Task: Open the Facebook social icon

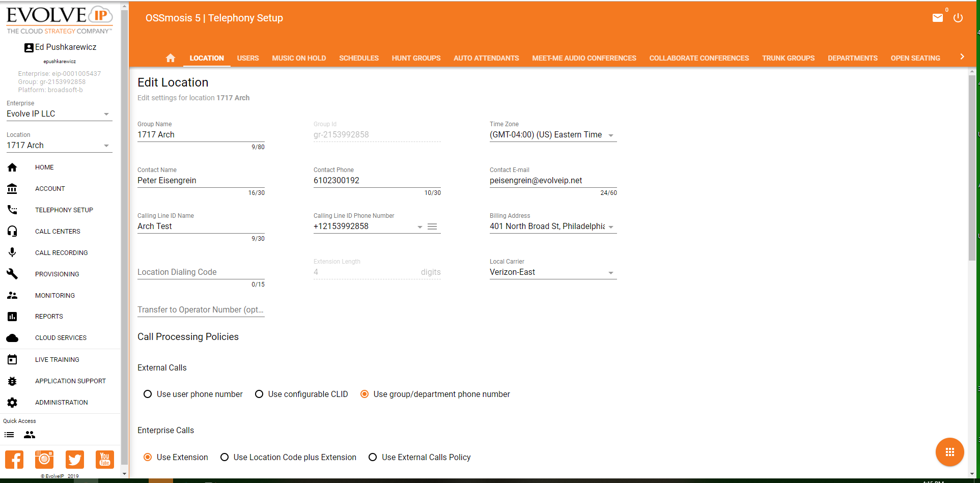Action: (14, 460)
